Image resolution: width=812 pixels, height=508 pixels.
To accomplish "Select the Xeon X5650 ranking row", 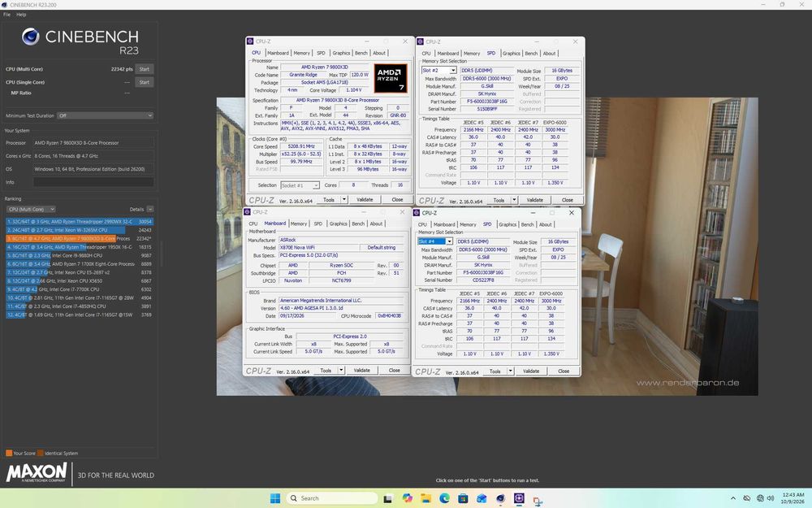I will pyautogui.click(x=80, y=280).
